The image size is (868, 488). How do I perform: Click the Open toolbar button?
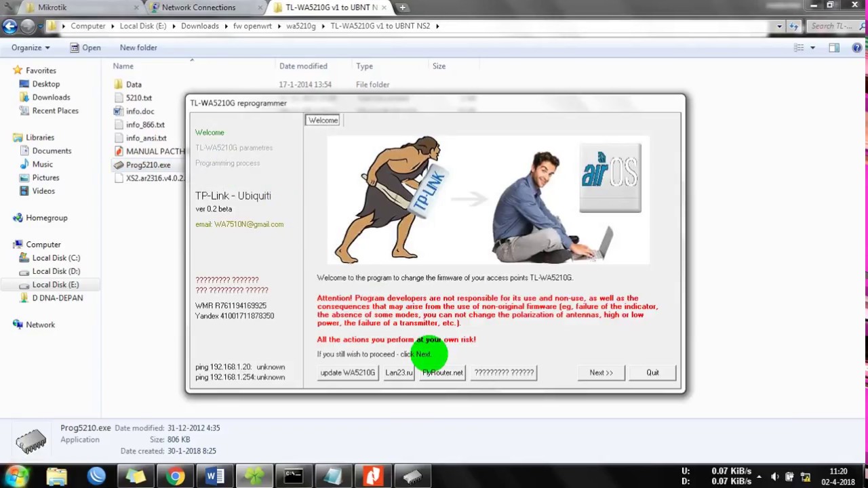pyautogui.click(x=85, y=48)
